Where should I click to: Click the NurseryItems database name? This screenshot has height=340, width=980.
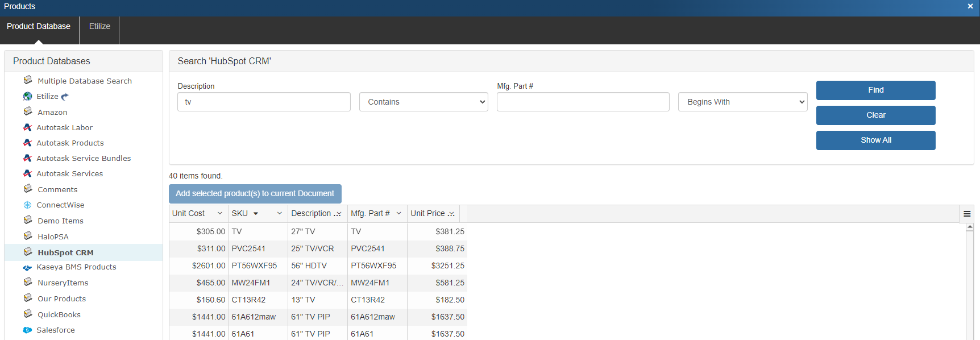tap(63, 283)
